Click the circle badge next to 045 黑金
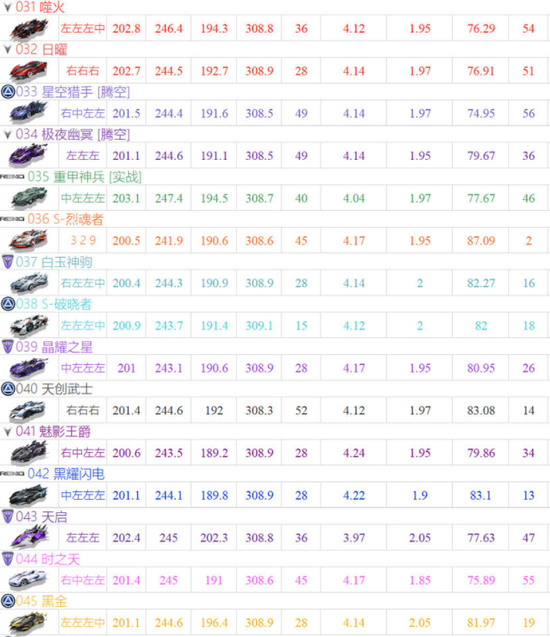Image resolution: width=550 pixels, height=637 pixels. [8, 601]
